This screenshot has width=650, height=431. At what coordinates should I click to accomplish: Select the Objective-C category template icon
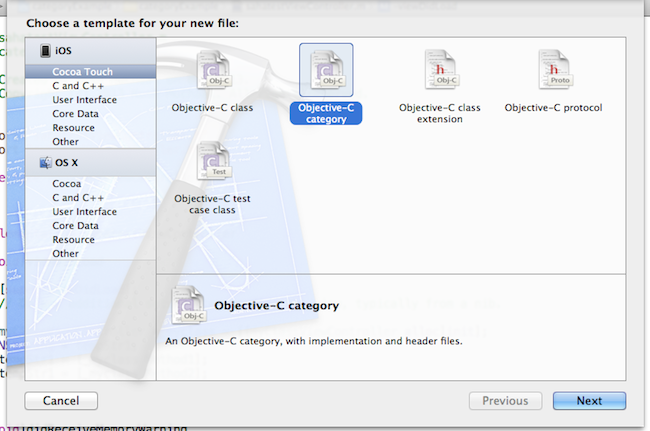[326, 70]
